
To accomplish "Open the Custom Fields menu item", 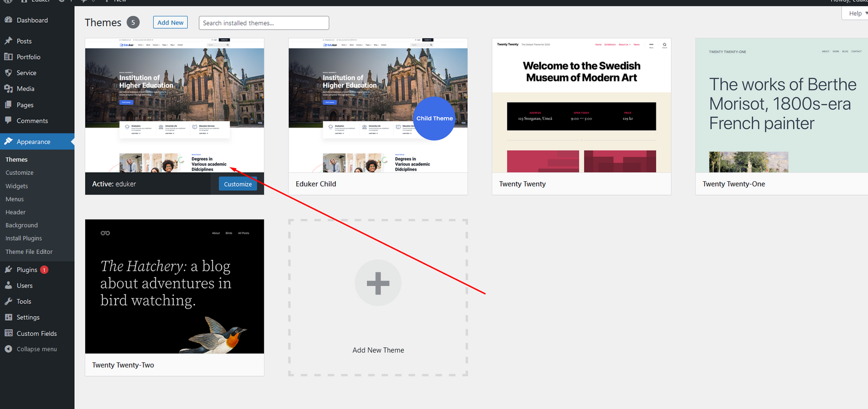I will (x=37, y=333).
